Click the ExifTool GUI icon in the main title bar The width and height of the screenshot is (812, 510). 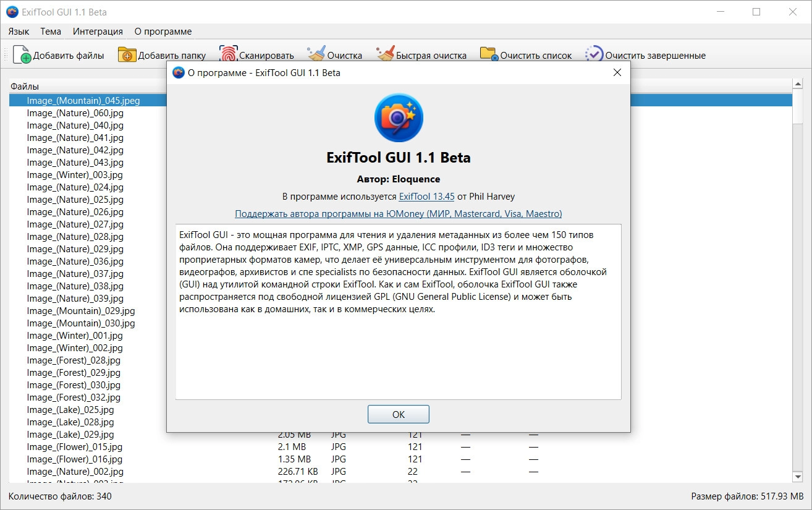12,12
